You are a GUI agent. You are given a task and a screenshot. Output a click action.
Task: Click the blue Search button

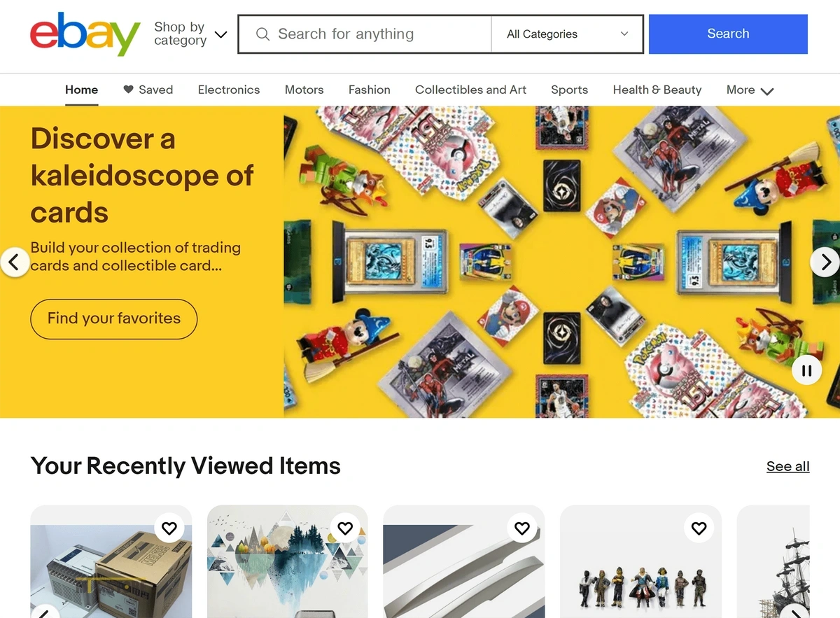(x=728, y=34)
